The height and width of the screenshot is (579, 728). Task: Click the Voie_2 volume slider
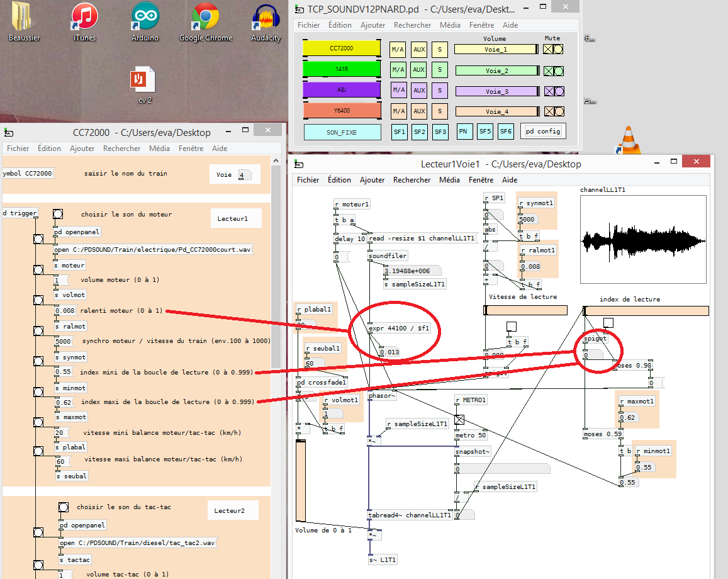(498, 70)
